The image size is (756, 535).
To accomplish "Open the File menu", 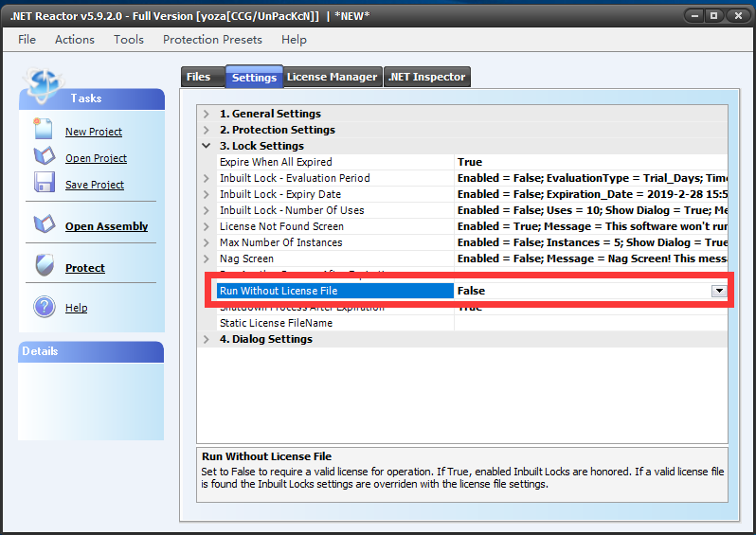I will point(27,40).
